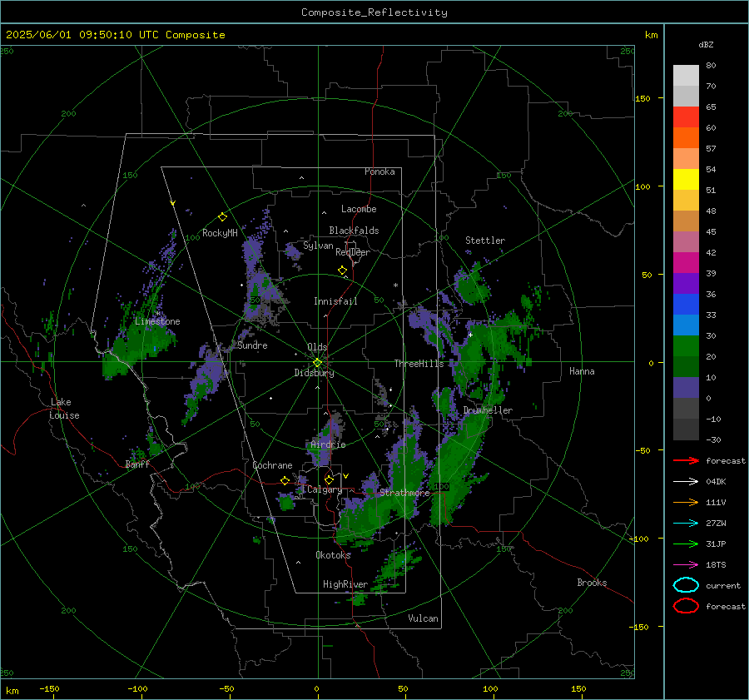Click the Cochrane town label
The height and width of the screenshot is (700, 749).
tap(272, 465)
